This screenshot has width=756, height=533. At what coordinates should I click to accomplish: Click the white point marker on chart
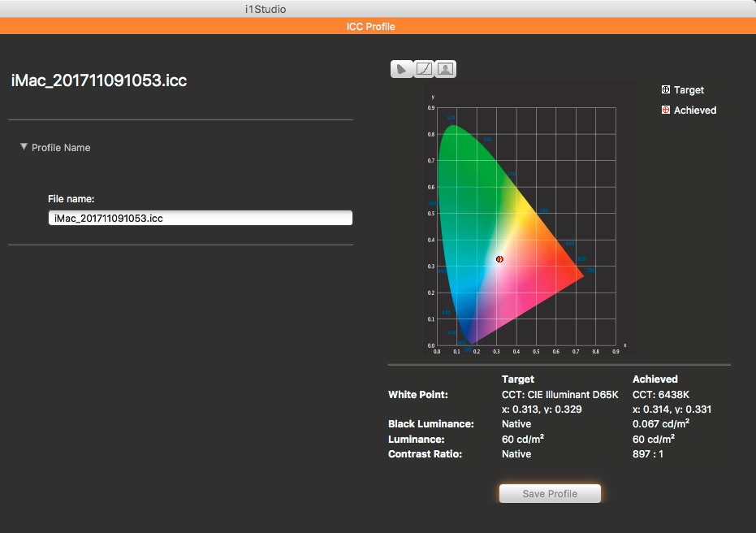[x=499, y=259]
